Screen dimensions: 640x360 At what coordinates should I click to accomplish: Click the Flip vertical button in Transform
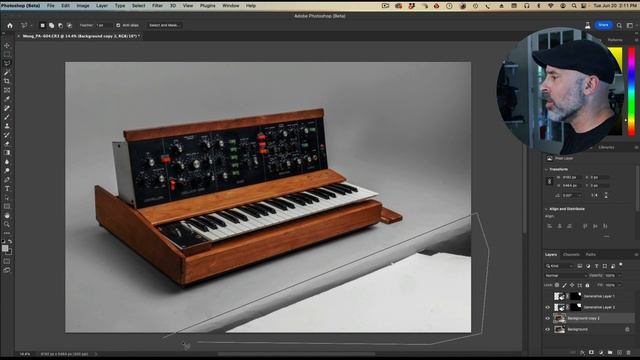(606, 196)
